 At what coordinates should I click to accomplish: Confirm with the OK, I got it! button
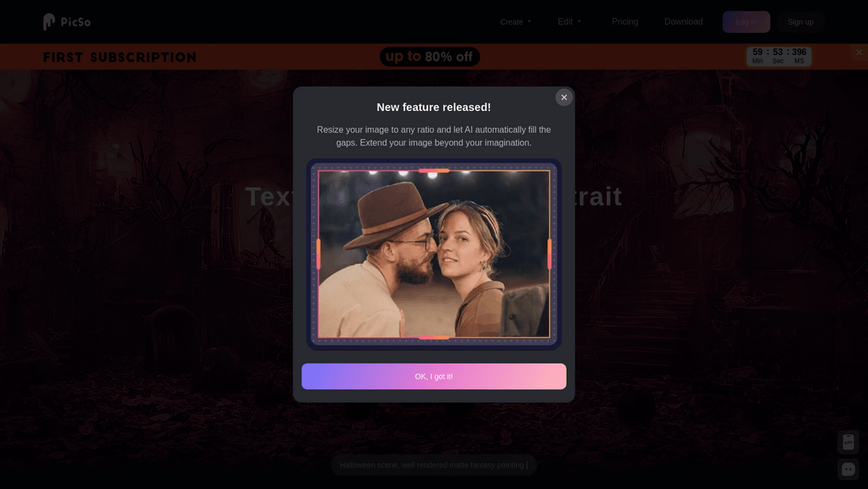434,376
